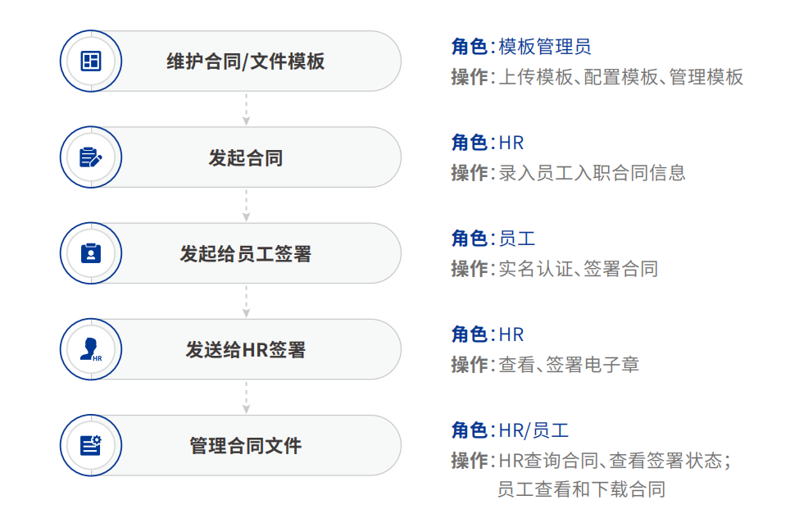799x532 pixels.
Task: Click the document with gear icon
Action: [91, 445]
